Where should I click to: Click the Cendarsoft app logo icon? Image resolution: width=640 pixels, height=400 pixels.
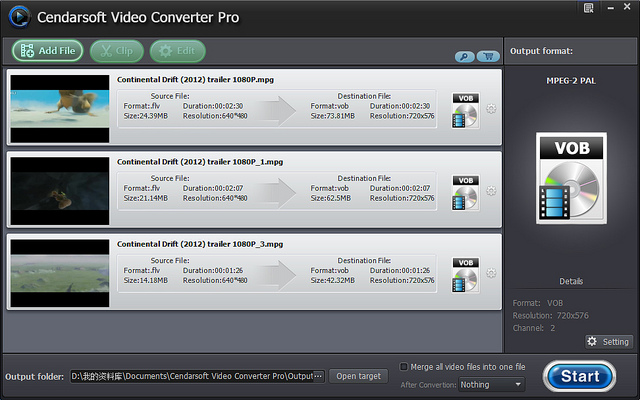tap(19, 17)
